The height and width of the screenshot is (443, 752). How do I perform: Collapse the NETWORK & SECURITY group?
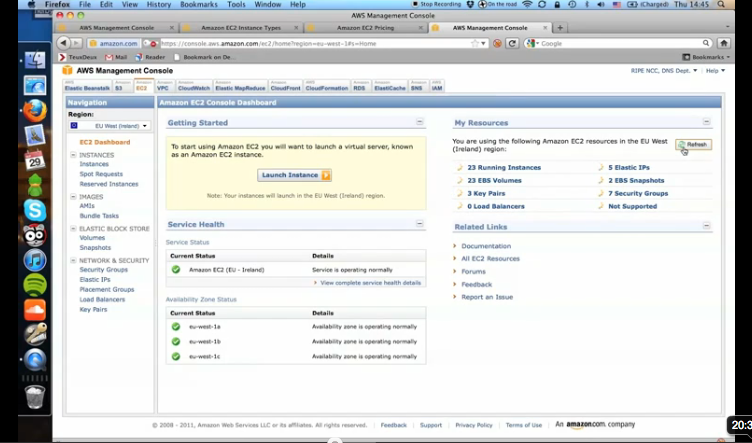(x=73, y=260)
